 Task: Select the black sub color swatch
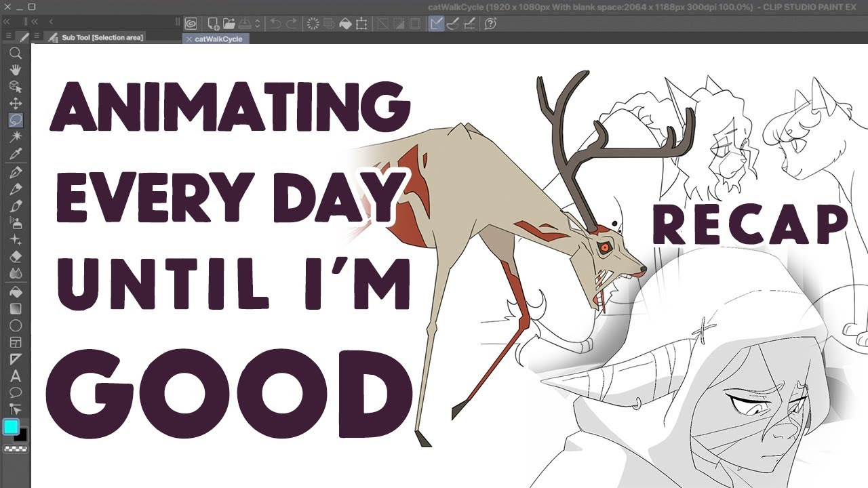pyautogui.click(x=22, y=434)
